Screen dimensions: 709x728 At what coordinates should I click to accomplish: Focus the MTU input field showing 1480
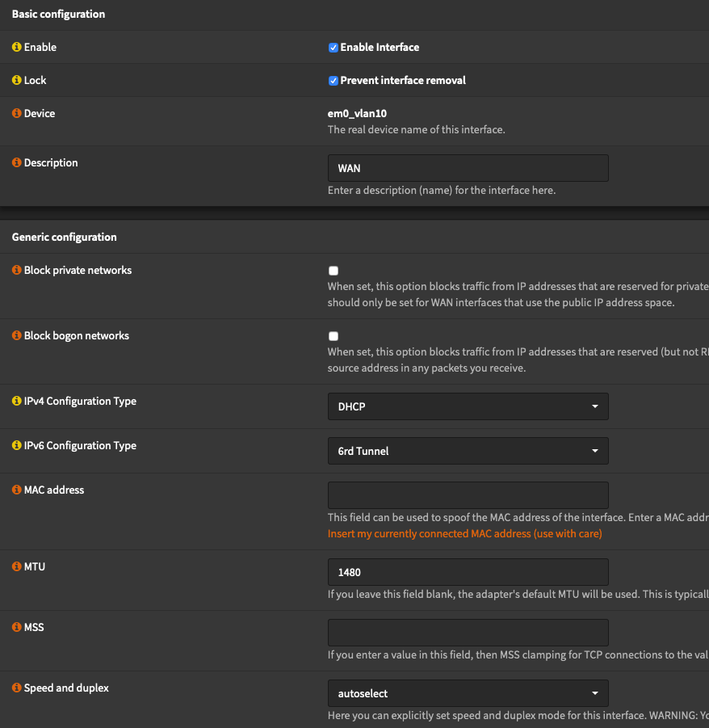[x=468, y=572]
